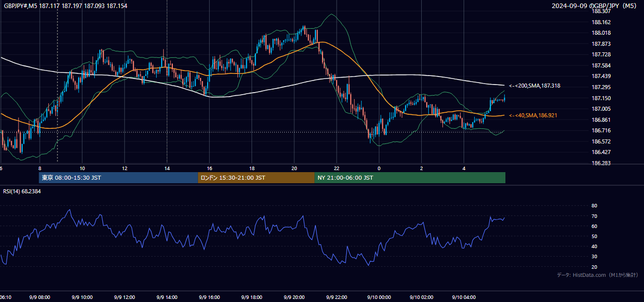The image size is (644, 302).
Task: Click the 9/9 14:00 date label
Action: coord(167,297)
